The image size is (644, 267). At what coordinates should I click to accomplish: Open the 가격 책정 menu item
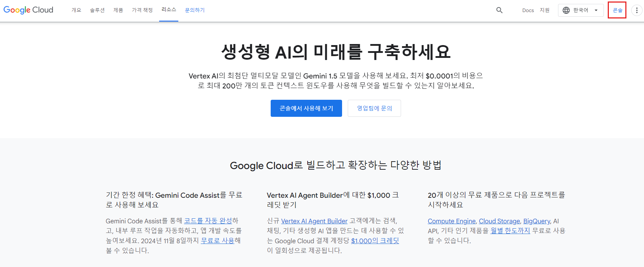click(x=142, y=10)
